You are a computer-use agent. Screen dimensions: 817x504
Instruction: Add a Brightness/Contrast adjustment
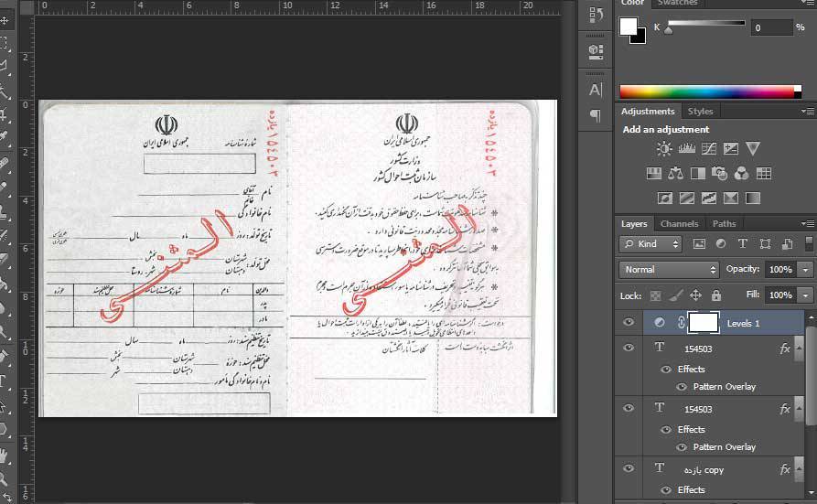click(664, 149)
